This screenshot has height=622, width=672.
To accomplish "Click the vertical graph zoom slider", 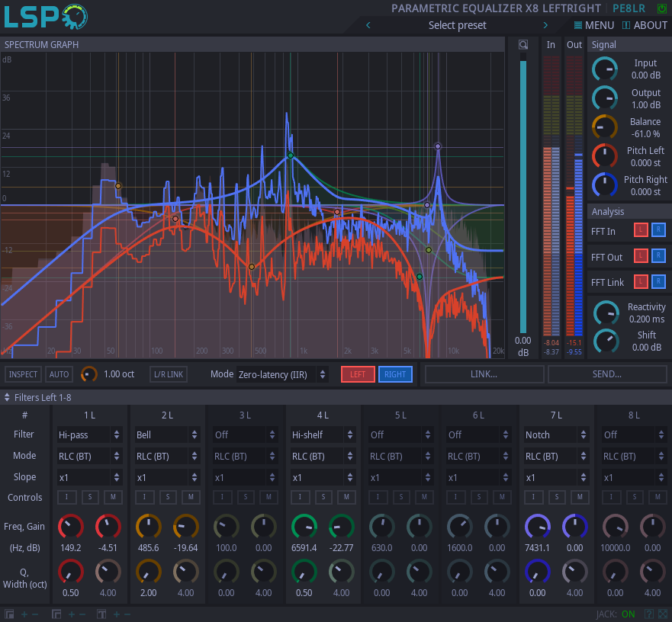I will tap(522, 194).
